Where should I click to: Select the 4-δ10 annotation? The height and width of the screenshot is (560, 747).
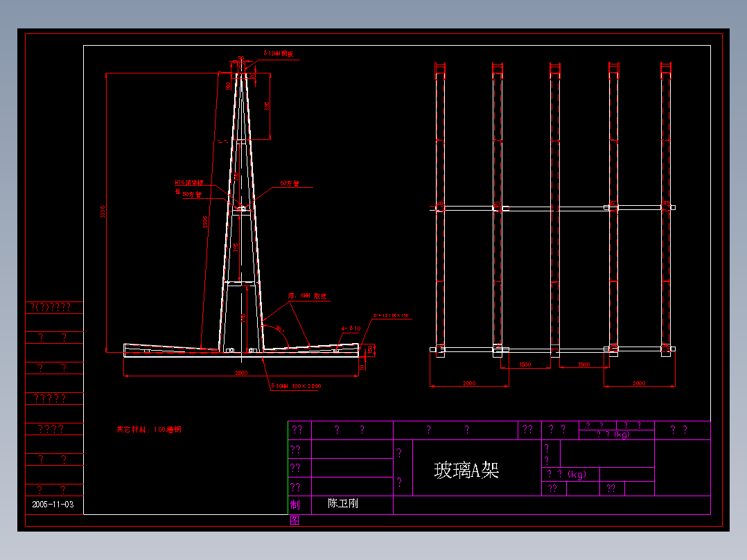(x=351, y=329)
